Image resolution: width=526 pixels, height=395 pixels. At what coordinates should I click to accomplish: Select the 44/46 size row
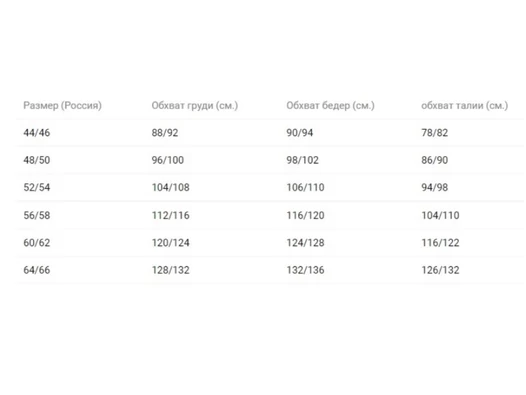(x=270, y=133)
